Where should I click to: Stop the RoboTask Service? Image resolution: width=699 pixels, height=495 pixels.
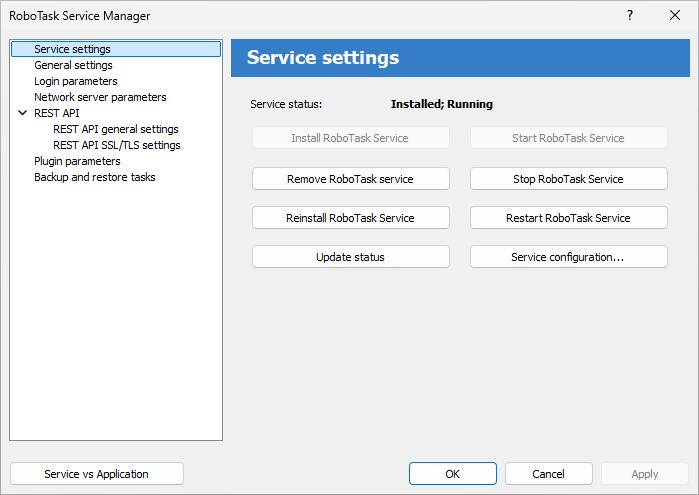point(568,179)
